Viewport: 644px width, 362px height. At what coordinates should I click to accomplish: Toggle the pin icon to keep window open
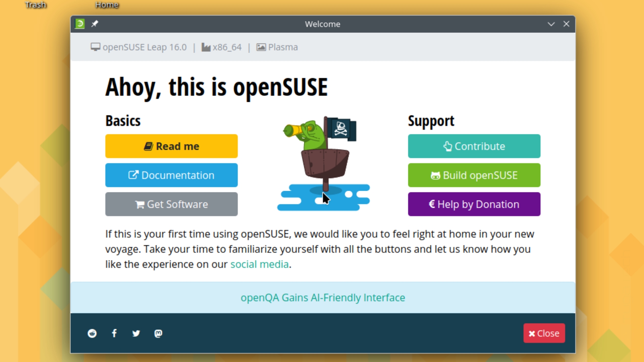[95, 24]
